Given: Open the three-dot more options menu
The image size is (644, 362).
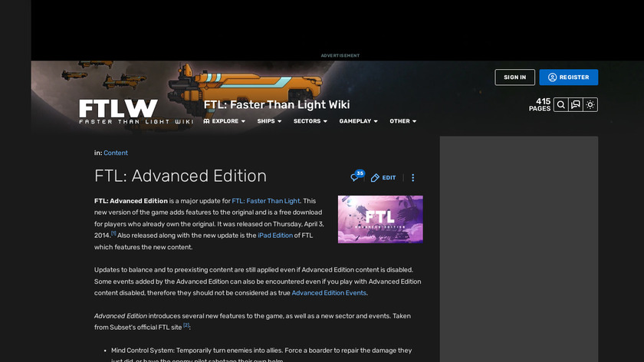Looking at the screenshot, I should click(x=412, y=178).
